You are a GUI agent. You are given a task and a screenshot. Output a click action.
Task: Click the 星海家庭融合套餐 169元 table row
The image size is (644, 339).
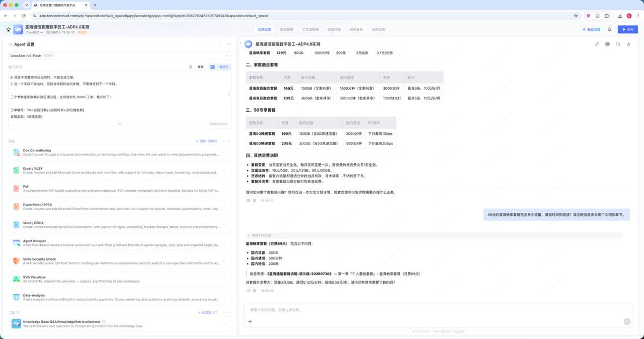click(345, 88)
